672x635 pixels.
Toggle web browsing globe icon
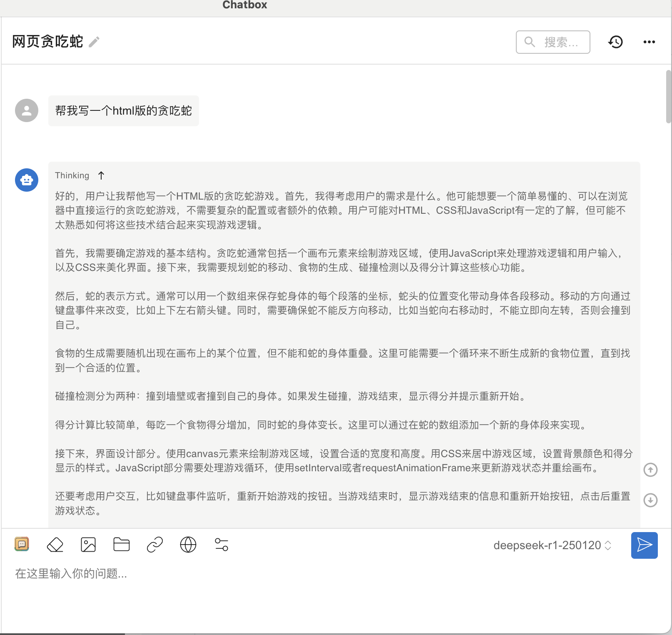pos(188,545)
